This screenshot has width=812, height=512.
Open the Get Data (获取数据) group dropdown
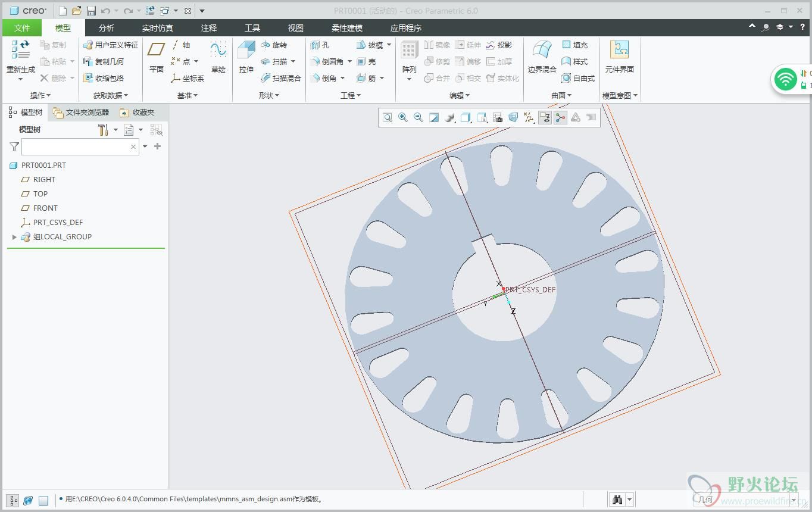coord(111,95)
